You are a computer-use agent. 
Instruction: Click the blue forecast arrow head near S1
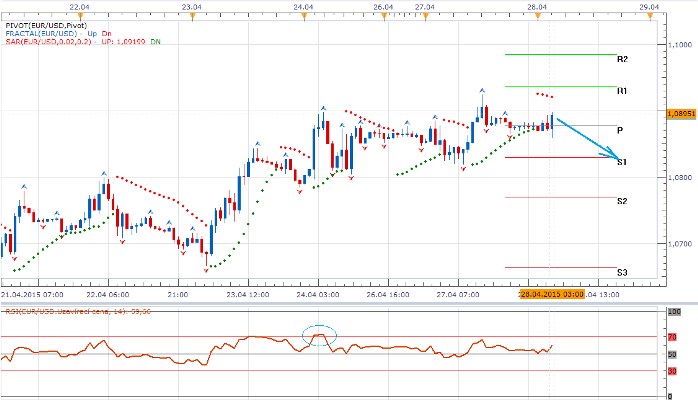614,155
